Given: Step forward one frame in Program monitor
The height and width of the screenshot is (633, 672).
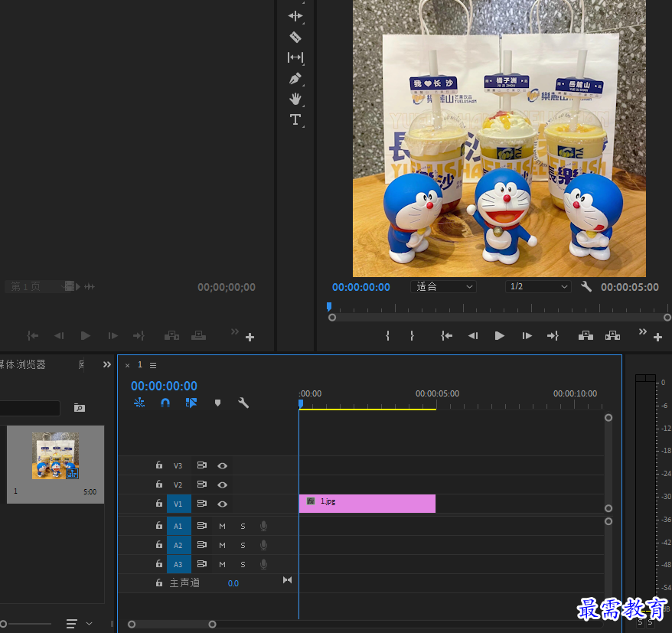Looking at the screenshot, I should (527, 336).
